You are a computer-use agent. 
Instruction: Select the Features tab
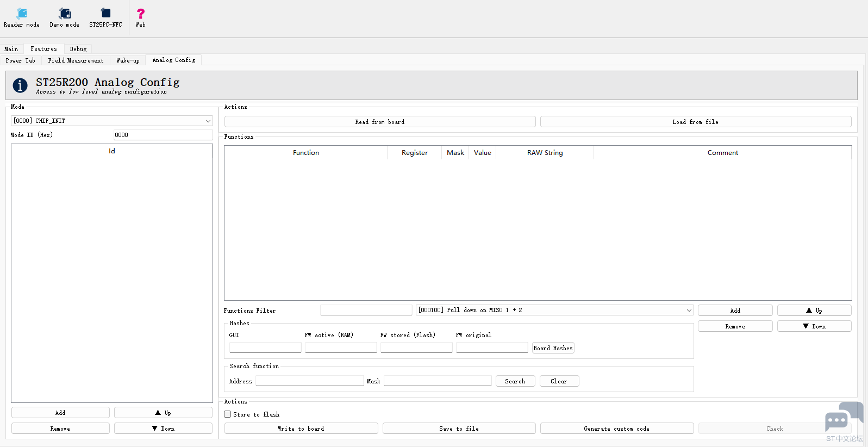tap(44, 48)
